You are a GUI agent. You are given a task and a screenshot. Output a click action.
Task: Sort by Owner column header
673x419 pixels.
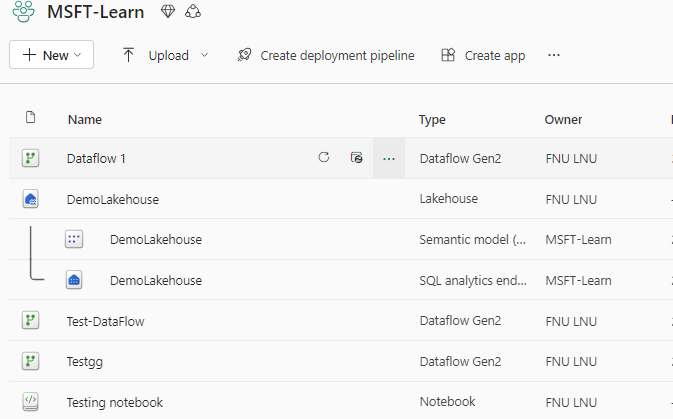pos(563,119)
